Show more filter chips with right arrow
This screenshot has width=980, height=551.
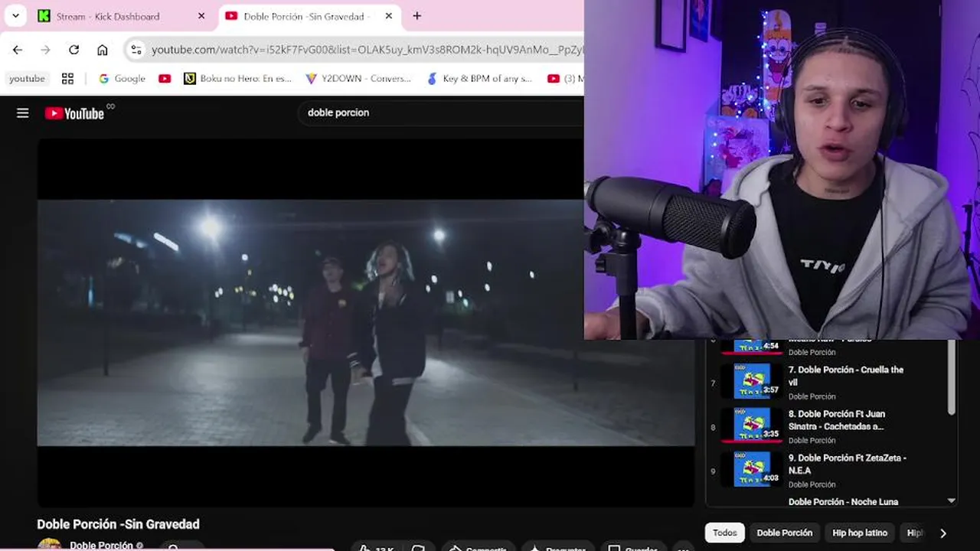(943, 533)
